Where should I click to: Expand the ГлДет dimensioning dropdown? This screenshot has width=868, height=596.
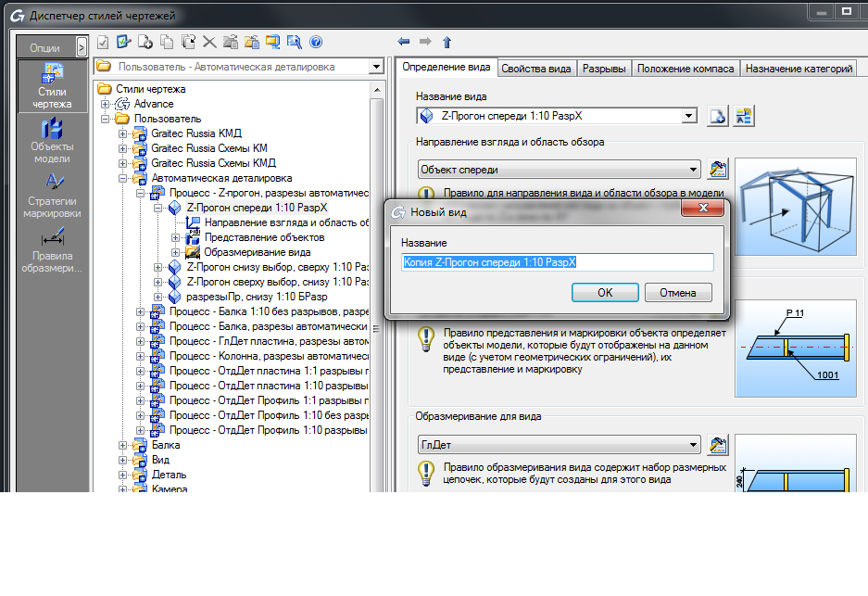[692, 444]
